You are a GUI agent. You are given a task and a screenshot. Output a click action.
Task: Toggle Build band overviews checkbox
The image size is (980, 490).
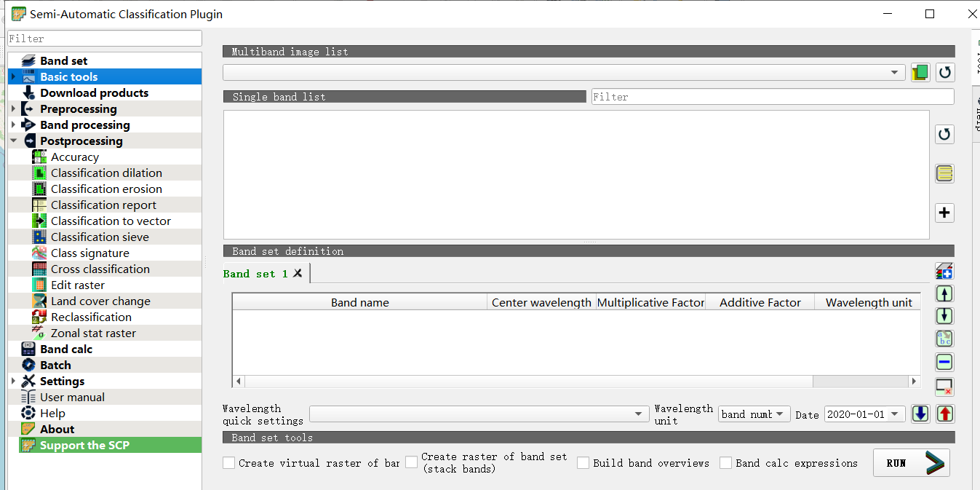(x=583, y=463)
